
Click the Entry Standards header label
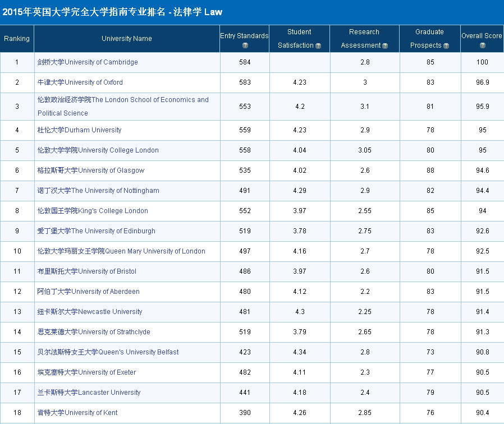[x=244, y=36]
